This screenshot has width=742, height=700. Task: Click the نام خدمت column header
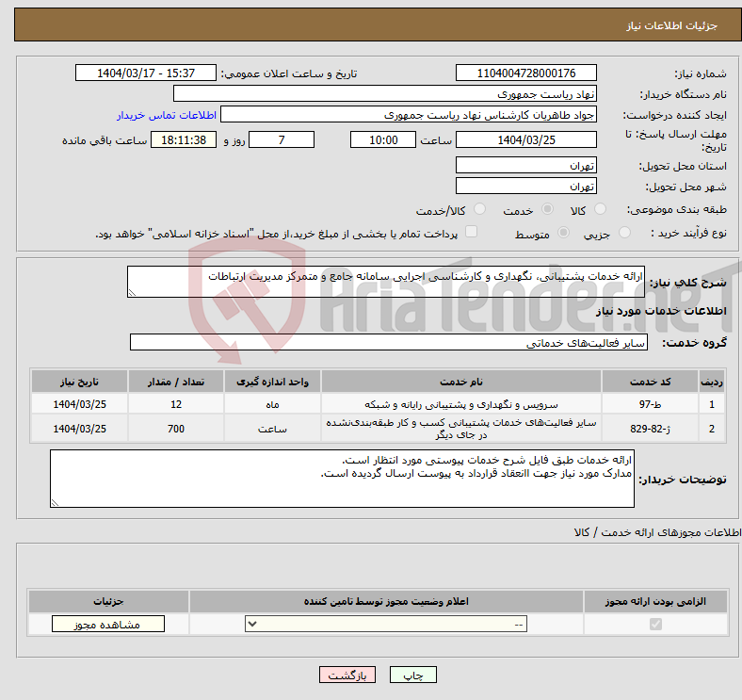(x=460, y=382)
